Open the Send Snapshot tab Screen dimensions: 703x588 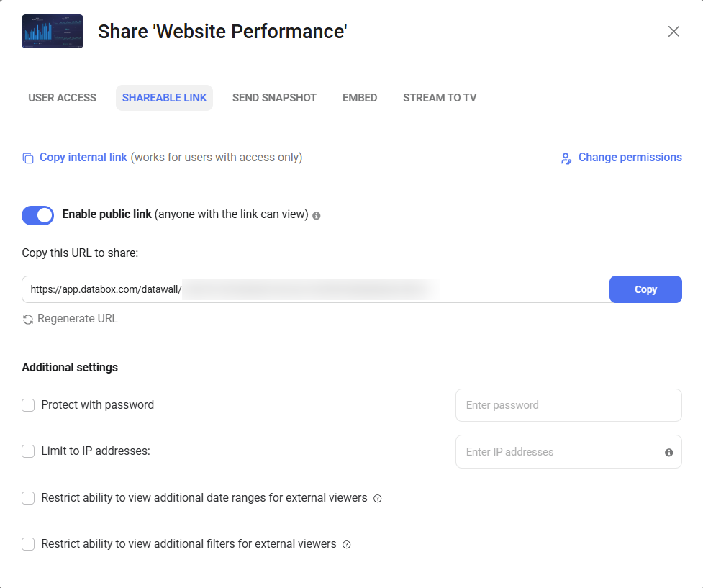(x=274, y=98)
